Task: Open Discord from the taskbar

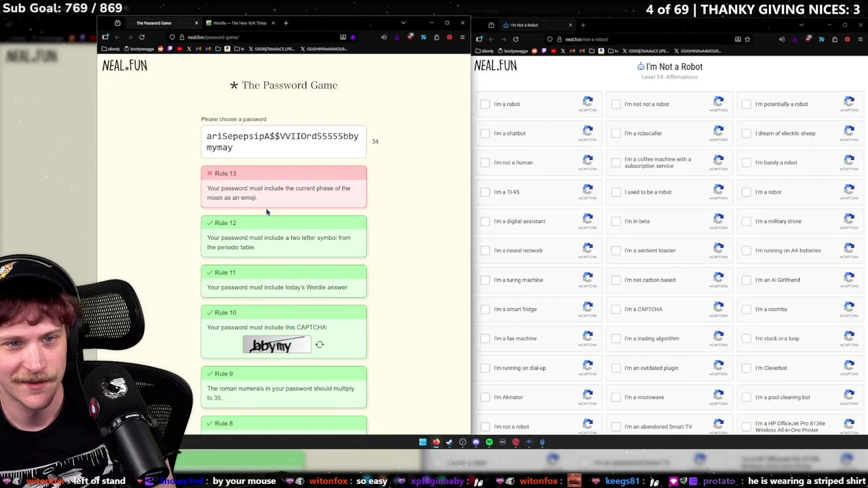Action: (476, 442)
